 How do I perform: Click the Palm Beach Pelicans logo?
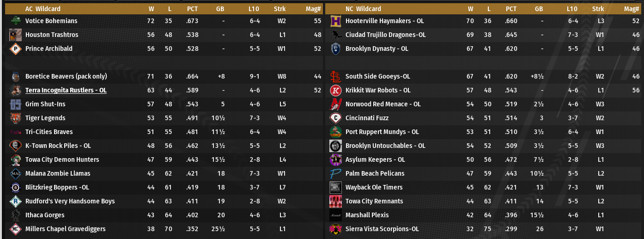tap(336, 173)
